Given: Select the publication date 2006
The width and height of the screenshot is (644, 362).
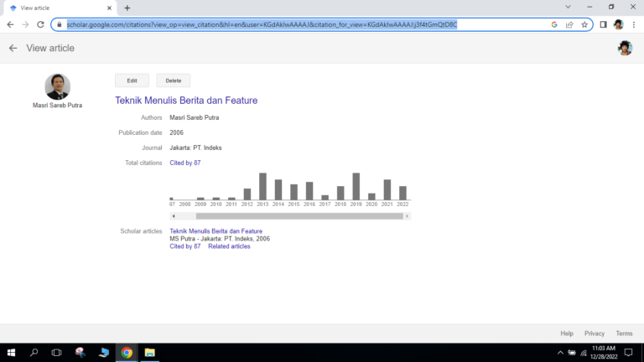Looking at the screenshot, I should click(x=177, y=132).
